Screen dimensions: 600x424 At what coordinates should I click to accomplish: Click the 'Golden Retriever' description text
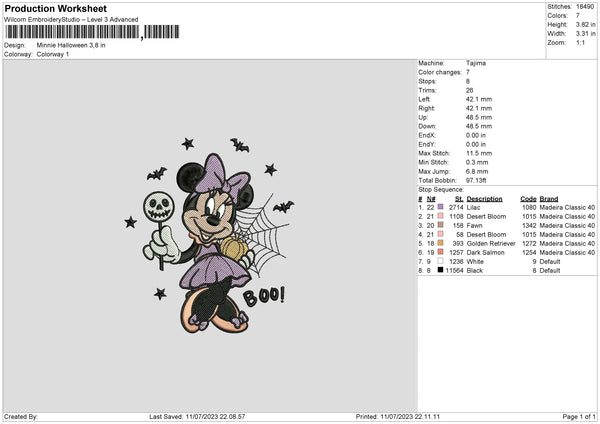491,243
